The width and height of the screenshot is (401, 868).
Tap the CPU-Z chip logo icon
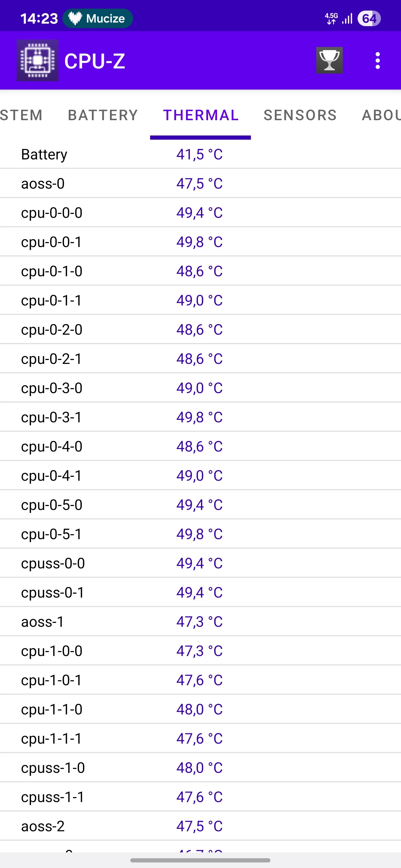[x=37, y=61]
